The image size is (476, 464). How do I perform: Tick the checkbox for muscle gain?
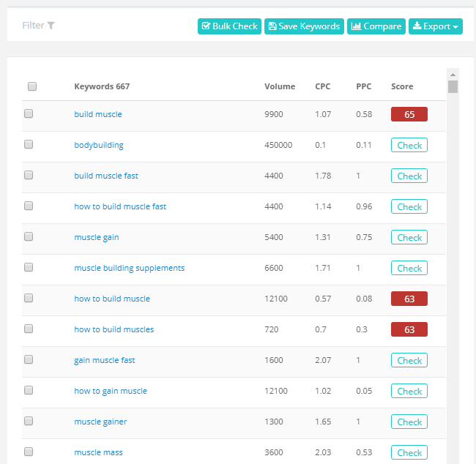[x=29, y=237]
